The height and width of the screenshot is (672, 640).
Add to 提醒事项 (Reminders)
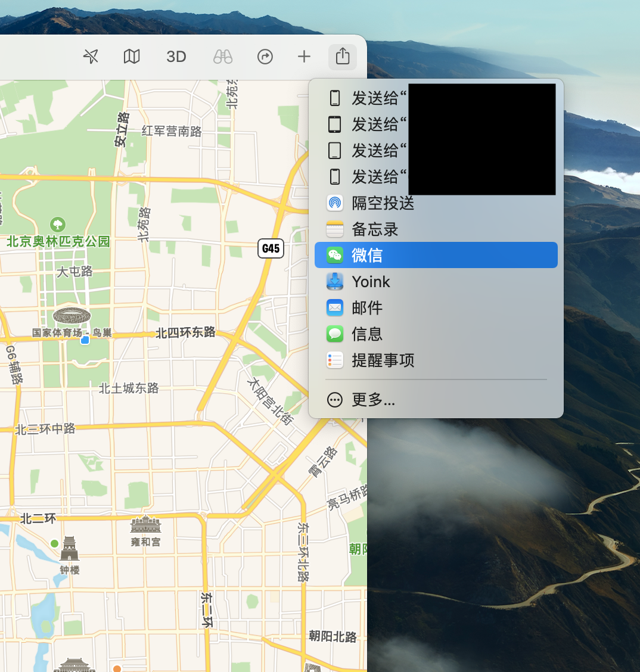pos(383,360)
